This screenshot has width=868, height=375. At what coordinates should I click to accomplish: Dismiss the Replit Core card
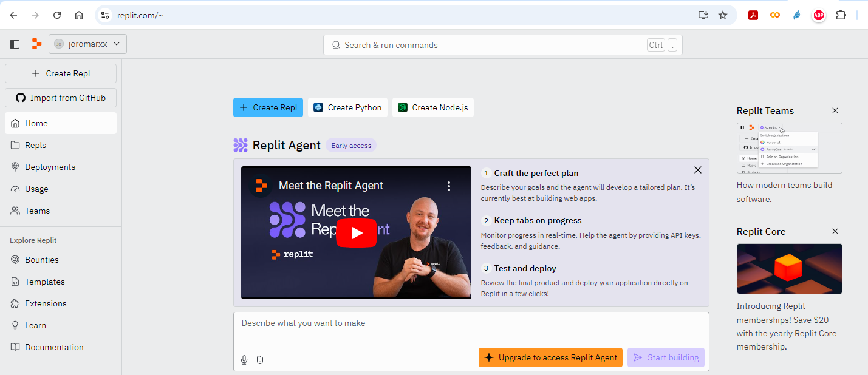pyautogui.click(x=835, y=231)
